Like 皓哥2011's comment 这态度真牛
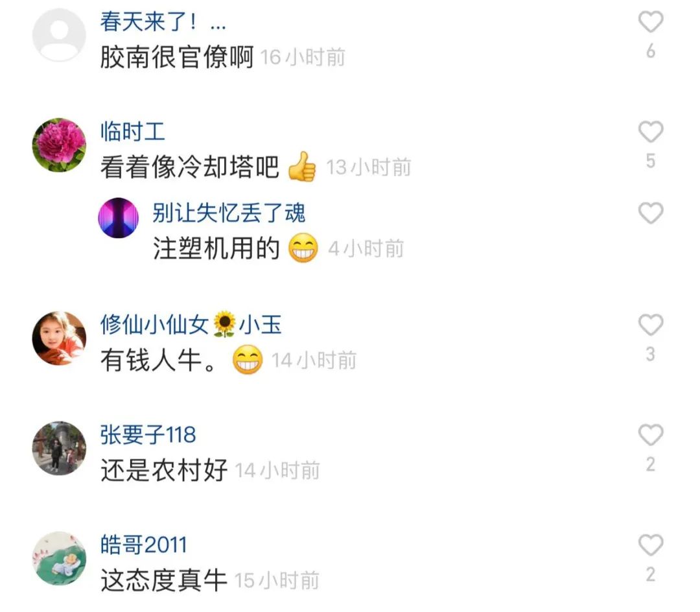 [x=651, y=545]
